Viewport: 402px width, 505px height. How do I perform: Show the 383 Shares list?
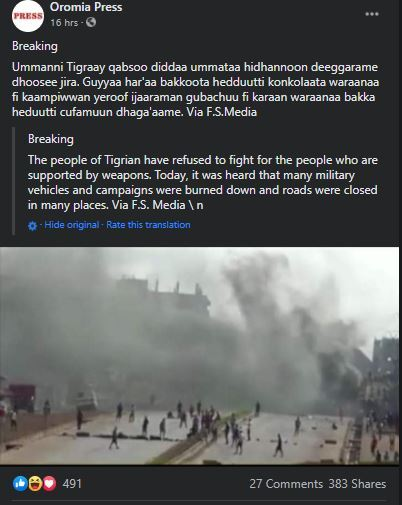point(357,484)
